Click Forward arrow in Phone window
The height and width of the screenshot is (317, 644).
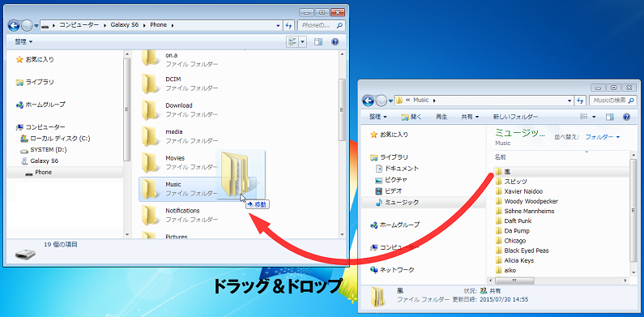click(x=27, y=25)
